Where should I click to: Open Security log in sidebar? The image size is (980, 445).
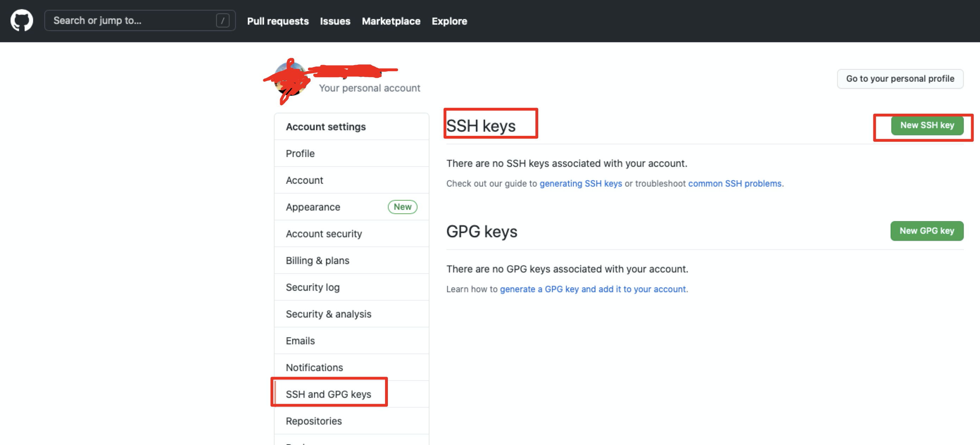click(x=352, y=287)
